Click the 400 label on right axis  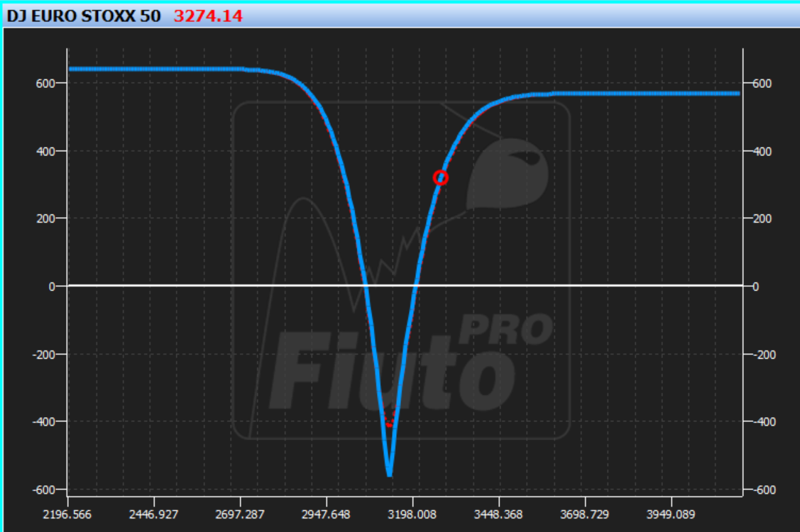coord(762,152)
